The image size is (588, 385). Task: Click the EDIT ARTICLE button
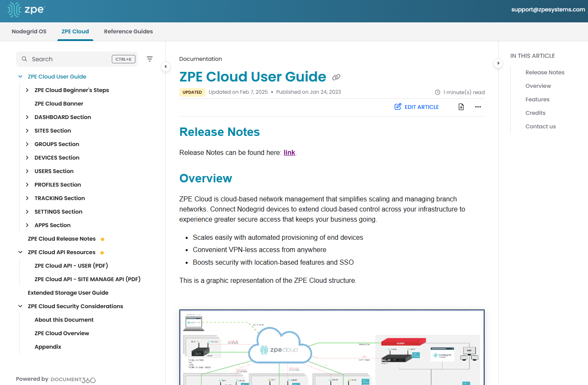tap(417, 107)
